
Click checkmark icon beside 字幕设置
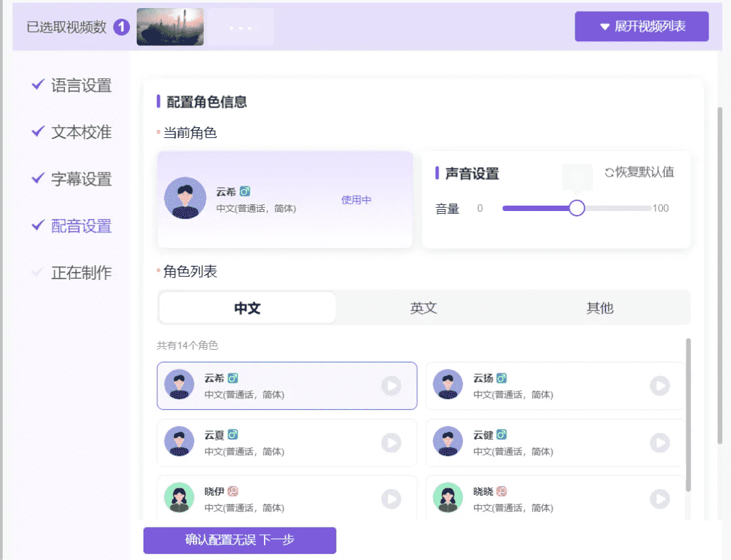pyautogui.click(x=38, y=178)
